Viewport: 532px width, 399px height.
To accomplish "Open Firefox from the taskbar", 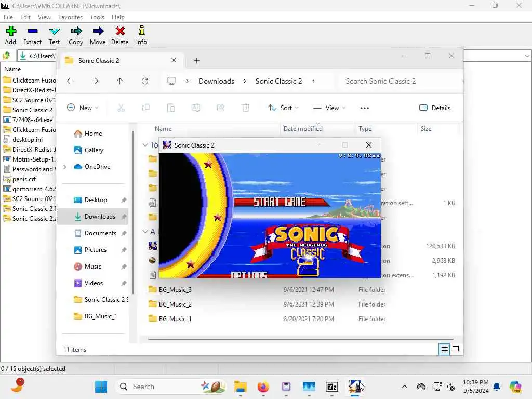I will coord(263,387).
